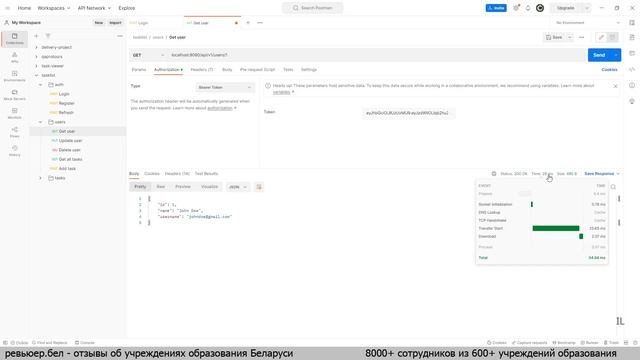This screenshot has width=640, height=360.
Task: Dismiss the heads-up sensitive data banner
Action: [x=615, y=86]
